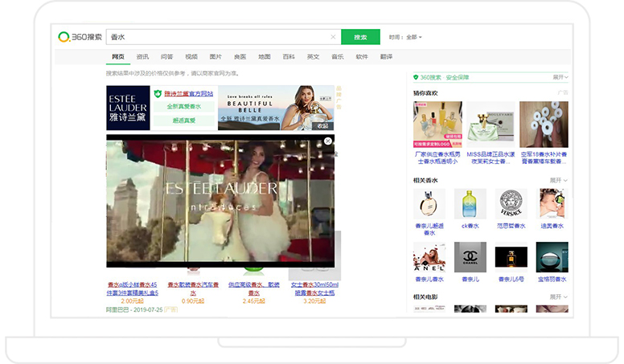The image size is (624, 364).
Task: Click the perfume bottles ad thumbnail
Action: click(x=437, y=125)
